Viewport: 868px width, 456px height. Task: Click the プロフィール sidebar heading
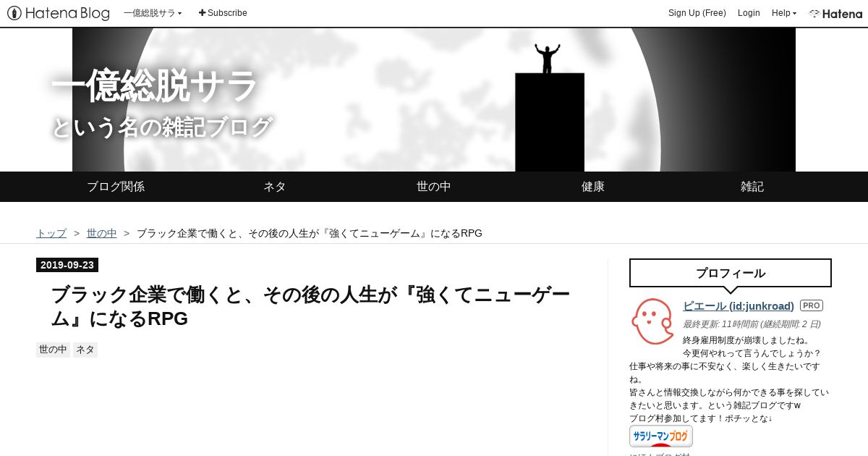point(731,273)
